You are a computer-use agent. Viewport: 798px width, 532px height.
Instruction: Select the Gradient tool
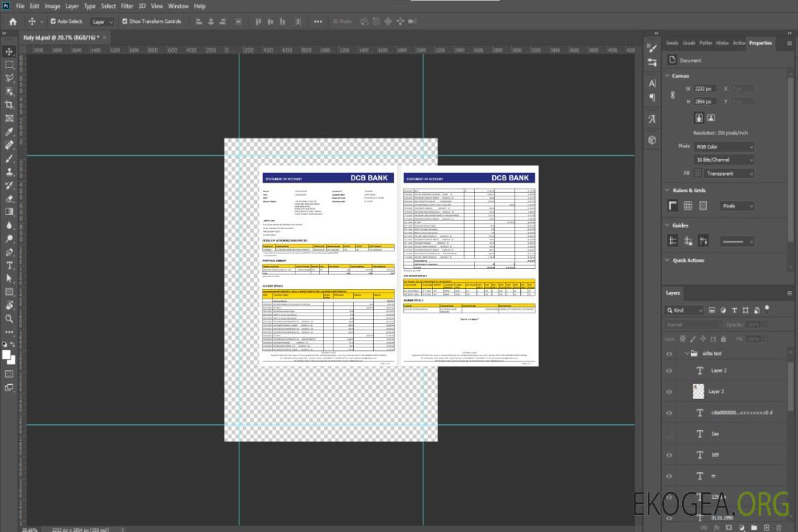9,212
